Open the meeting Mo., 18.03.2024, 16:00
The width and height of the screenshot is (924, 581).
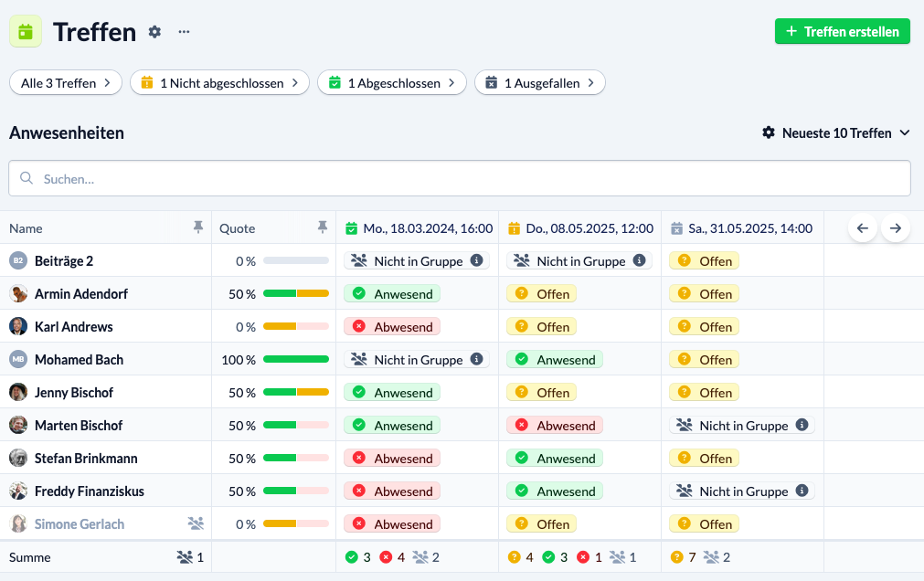click(x=428, y=228)
